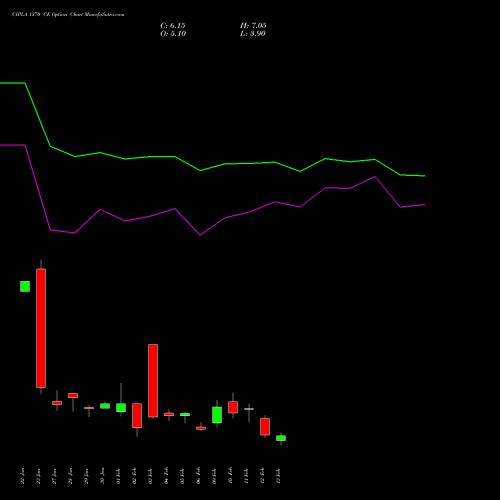Click the "03 Feb" date label
Viewport: 500px width, 500px height.
[x=150, y=476]
